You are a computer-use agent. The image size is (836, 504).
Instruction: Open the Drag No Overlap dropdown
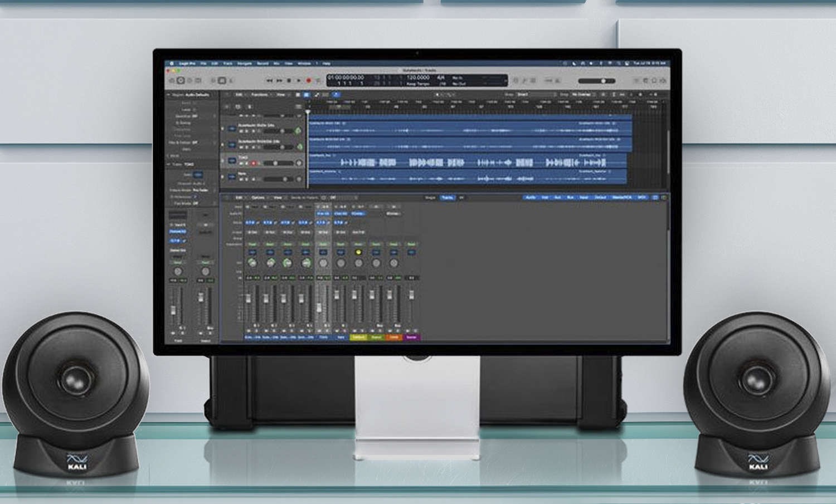point(583,95)
